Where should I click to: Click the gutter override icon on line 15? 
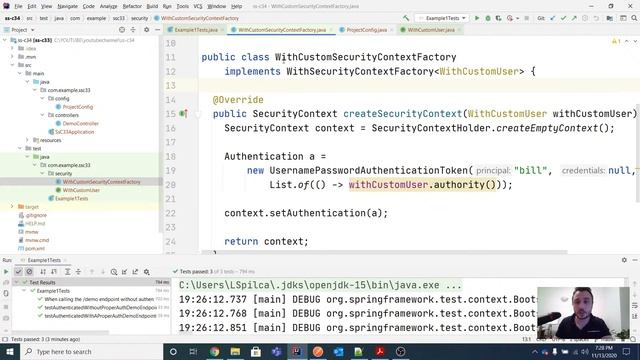[x=183, y=114]
